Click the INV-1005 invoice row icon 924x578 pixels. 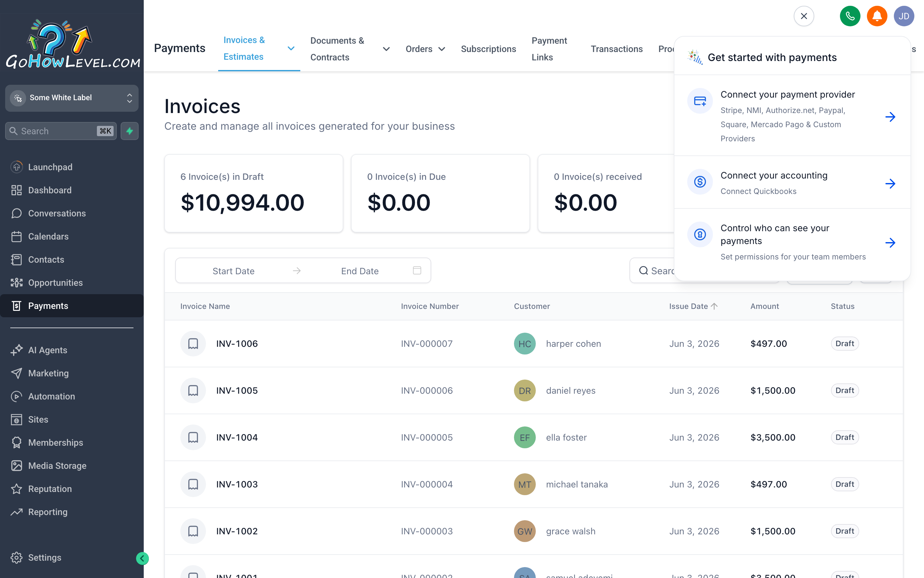193,390
